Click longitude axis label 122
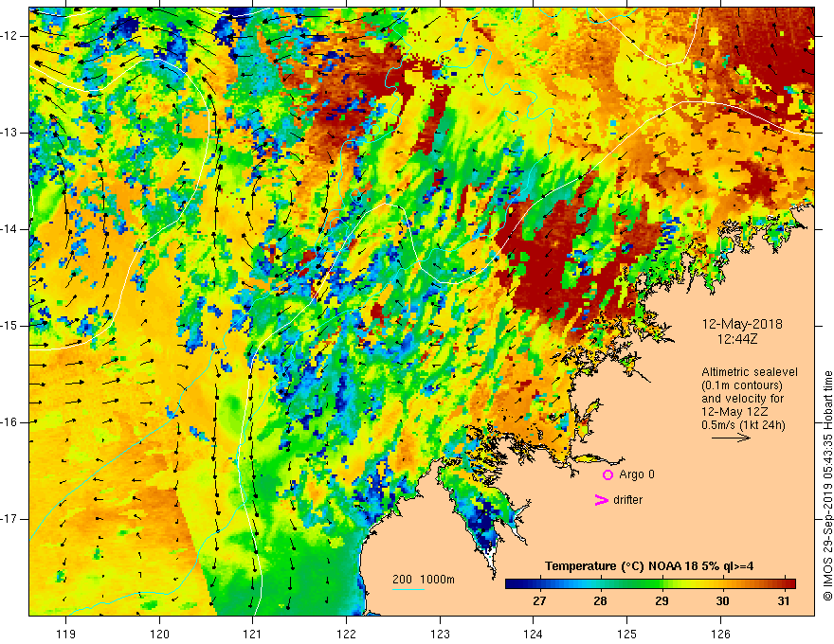 click(x=346, y=634)
